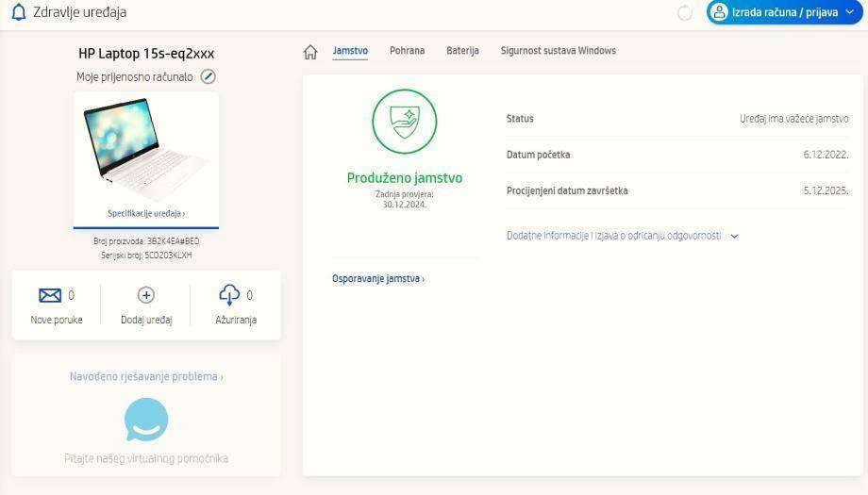The image size is (868, 495).
Task: Open the Specifikacije uređaja link
Action: coord(146,214)
